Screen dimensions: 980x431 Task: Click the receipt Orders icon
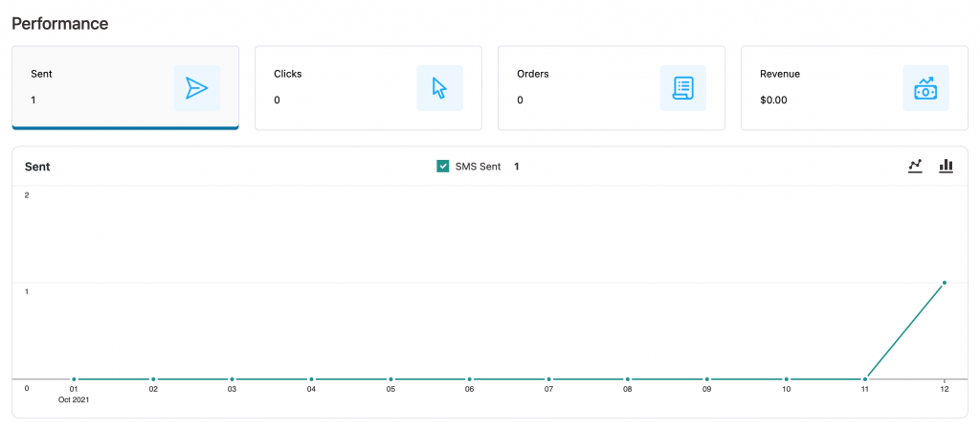[x=683, y=88]
